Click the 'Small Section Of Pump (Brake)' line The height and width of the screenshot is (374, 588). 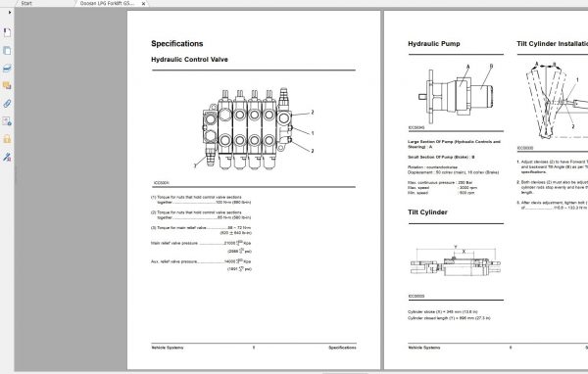coord(441,157)
